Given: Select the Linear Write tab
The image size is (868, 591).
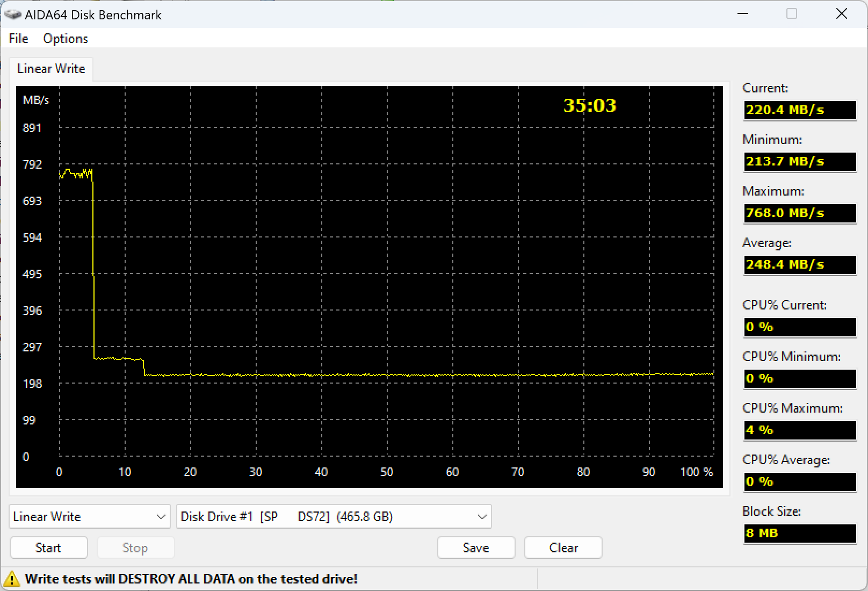Looking at the screenshot, I should pos(51,69).
